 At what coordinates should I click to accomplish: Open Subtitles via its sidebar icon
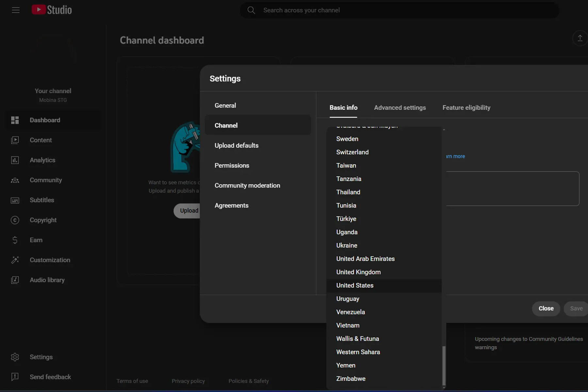click(15, 200)
